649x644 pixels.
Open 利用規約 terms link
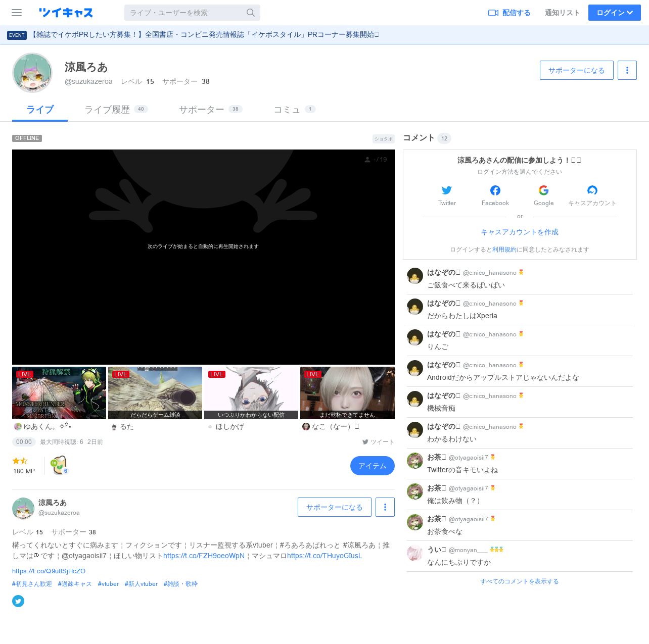(504, 250)
